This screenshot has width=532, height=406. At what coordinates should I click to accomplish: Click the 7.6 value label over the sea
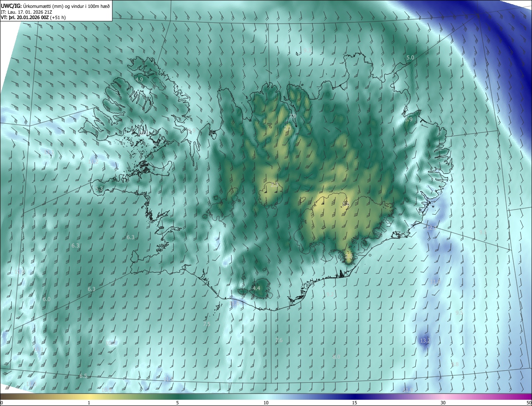tap(279, 340)
